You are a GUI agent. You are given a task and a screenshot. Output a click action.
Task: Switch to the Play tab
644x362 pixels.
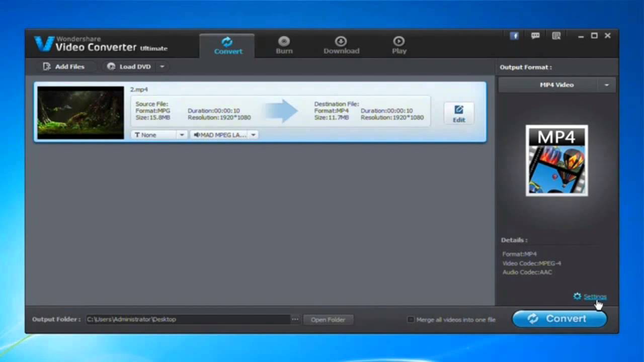point(399,46)
